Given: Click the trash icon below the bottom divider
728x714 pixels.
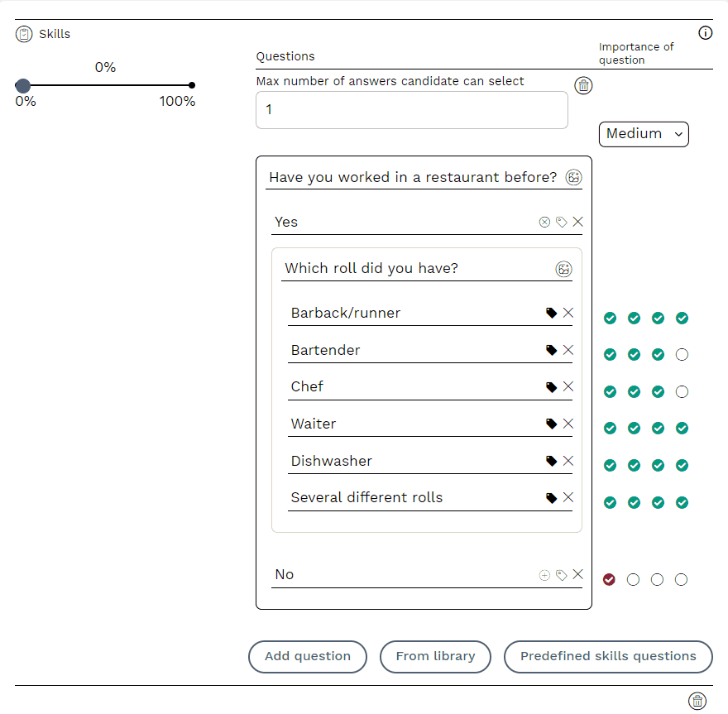Looking at the screenshot, I should click(x=697, y=701).
